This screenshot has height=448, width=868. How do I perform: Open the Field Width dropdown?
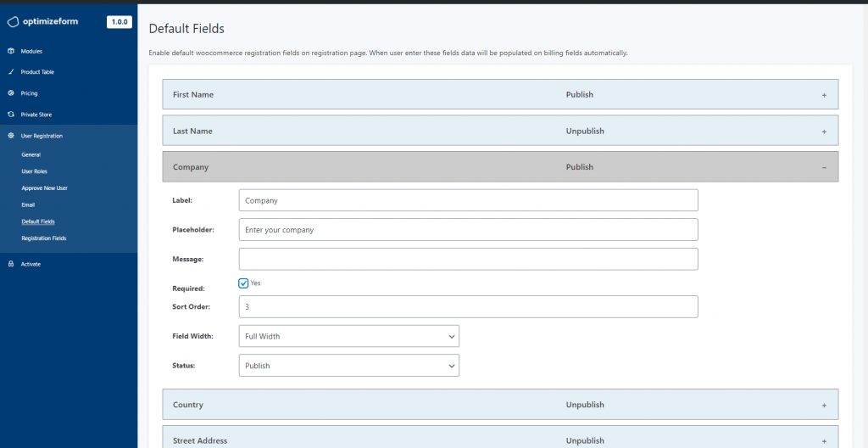(x=348, y=336)
